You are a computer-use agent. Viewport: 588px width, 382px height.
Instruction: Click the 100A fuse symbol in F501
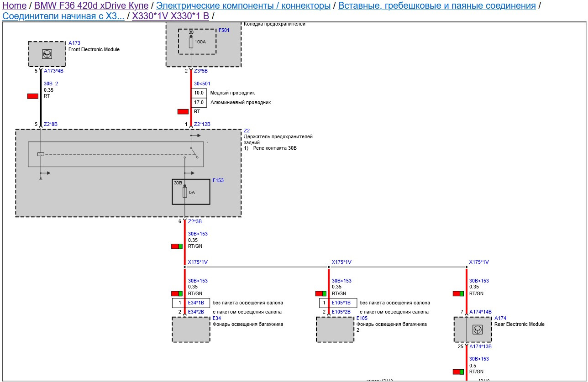click(x=191, y=43)
